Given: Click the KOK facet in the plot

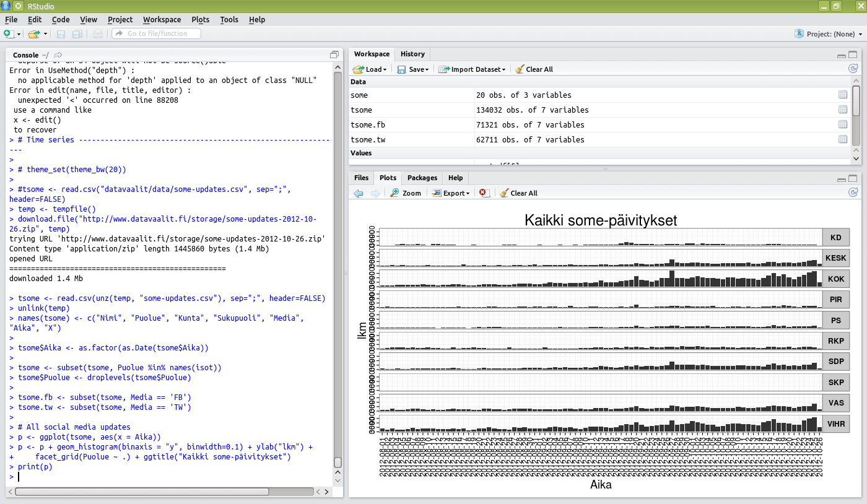Looking at the screenshot, I should [601, 278].
